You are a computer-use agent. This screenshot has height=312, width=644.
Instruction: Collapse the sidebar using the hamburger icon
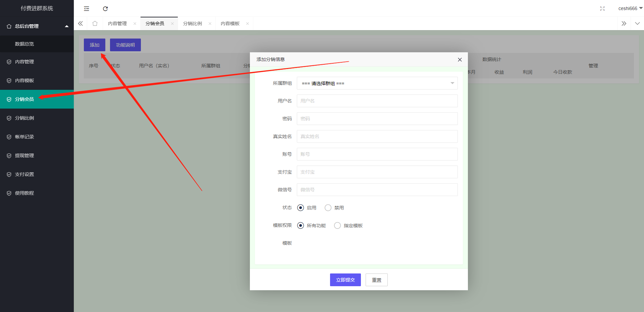point(87,8)
